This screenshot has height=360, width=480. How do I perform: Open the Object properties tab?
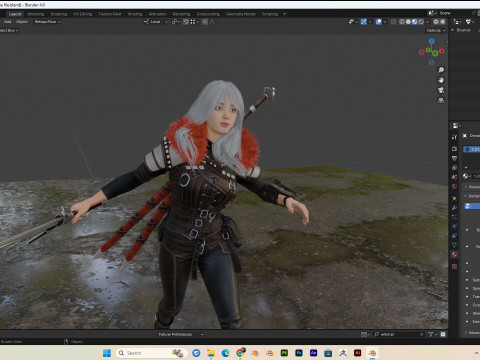click(x=454, y=198)
